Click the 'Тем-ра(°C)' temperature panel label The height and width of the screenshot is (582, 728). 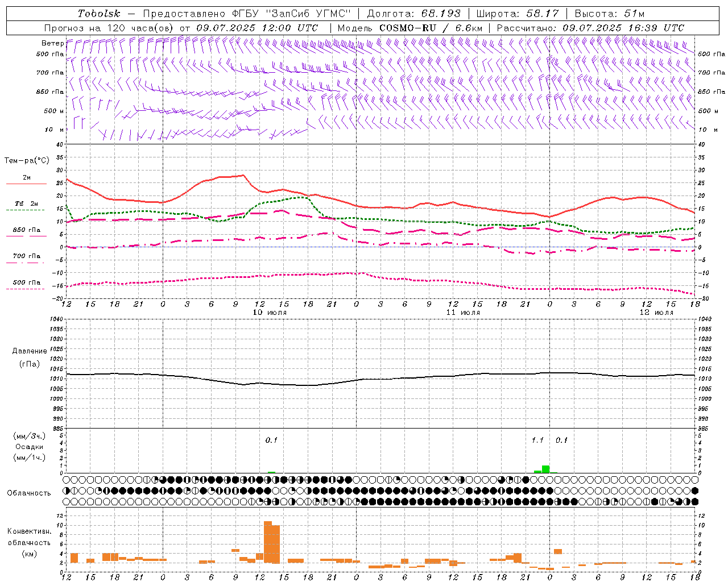tap(27, 161)
